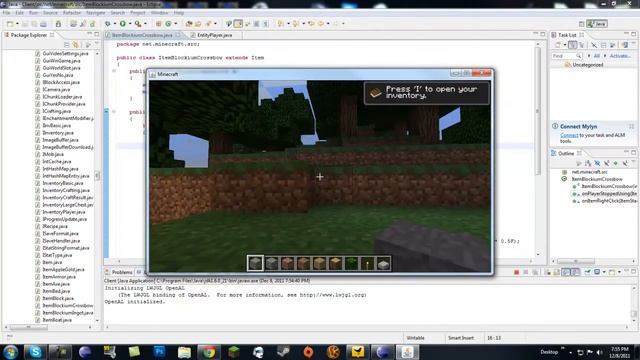Select ItemBlockiumCrossbow class in Outline

[597, 179]
